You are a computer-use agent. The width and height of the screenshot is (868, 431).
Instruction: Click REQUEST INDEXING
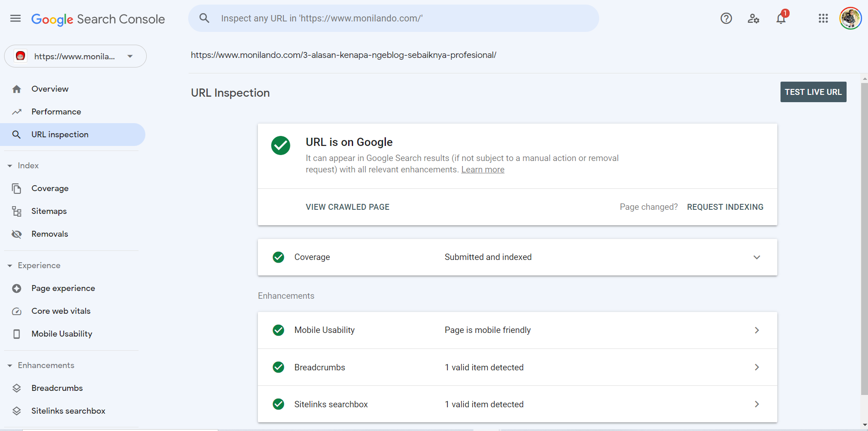[725, 207]
